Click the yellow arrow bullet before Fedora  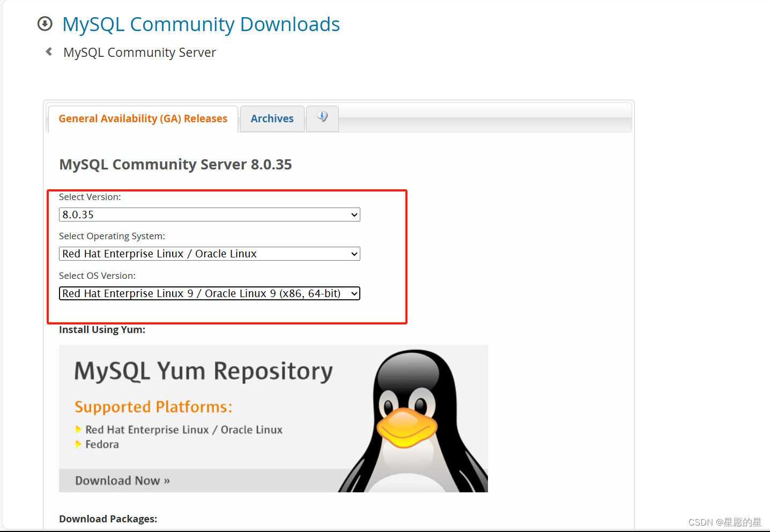(x=80, y=444)
